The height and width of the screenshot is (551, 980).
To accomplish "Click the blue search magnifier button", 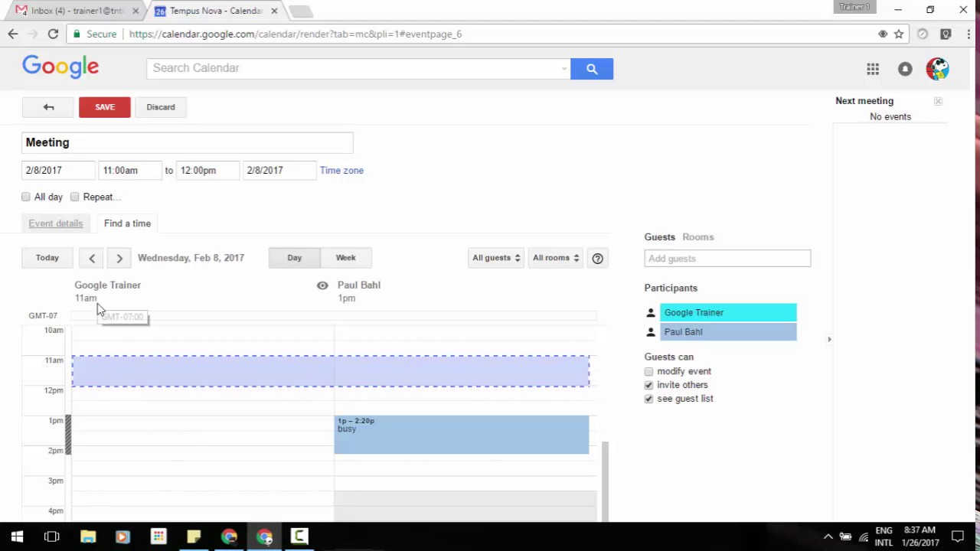I will [591, 69].
